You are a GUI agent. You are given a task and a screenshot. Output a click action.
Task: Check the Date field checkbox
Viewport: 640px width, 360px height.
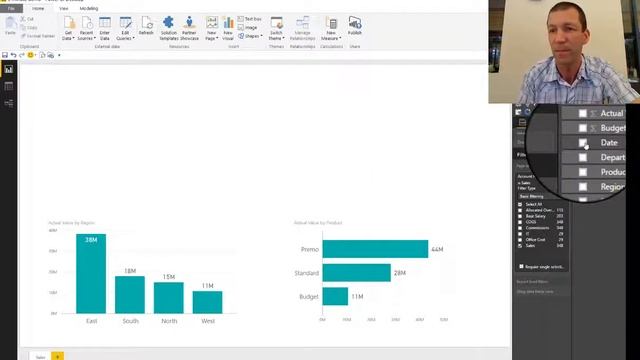(x=582, y=142)
